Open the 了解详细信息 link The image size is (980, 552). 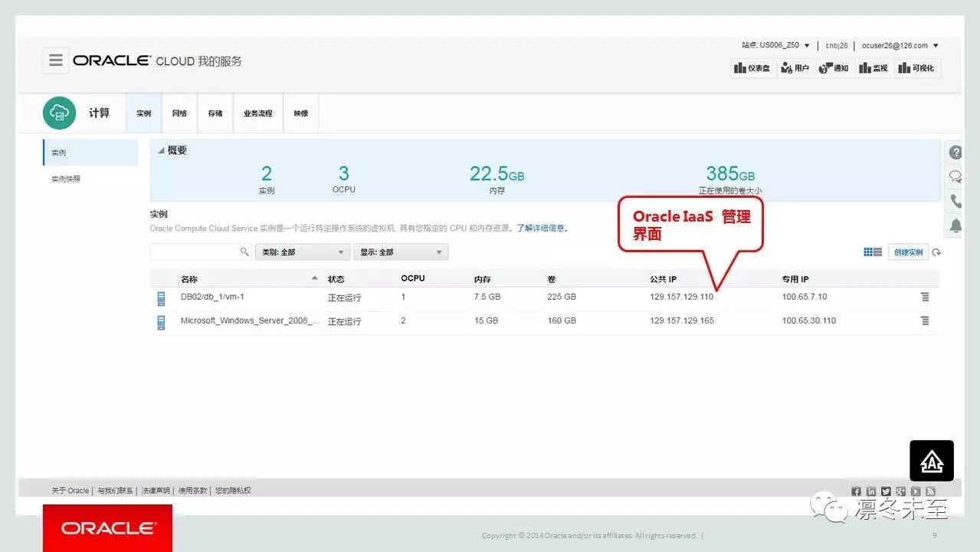[542, 228]
